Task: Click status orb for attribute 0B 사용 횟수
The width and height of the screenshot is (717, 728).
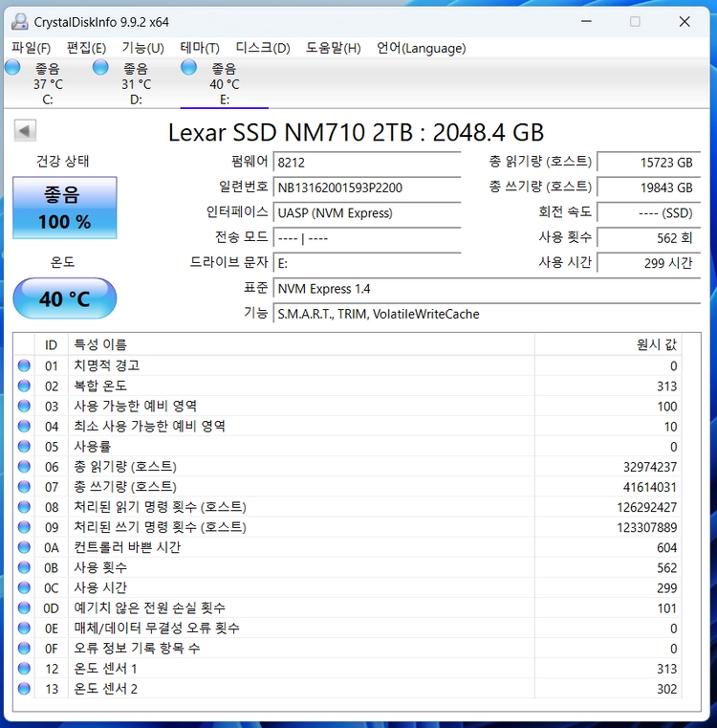Action: click(24, 567)
